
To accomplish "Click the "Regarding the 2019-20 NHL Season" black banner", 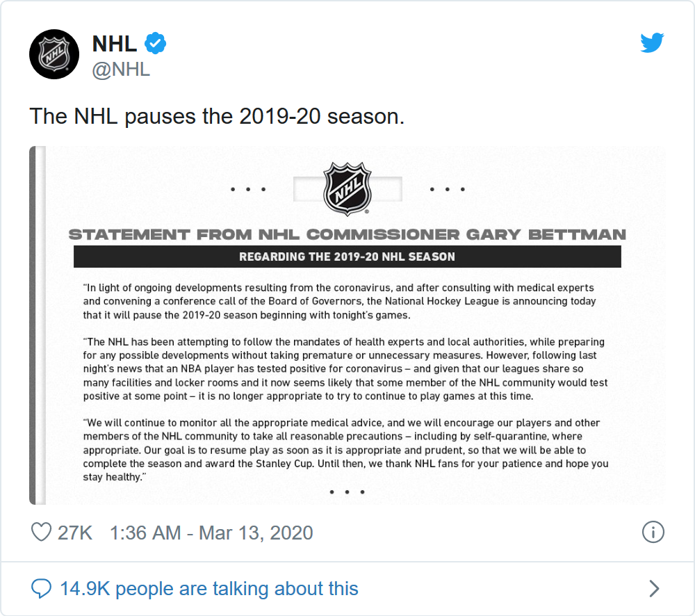I will click(x=347, y=257).
